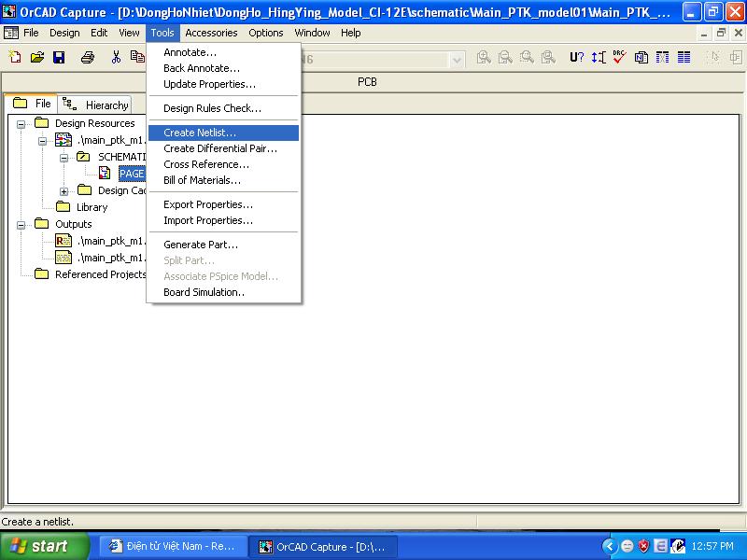Open the Design menu
This screenshot has width=747, height=560.
point(64,33)
